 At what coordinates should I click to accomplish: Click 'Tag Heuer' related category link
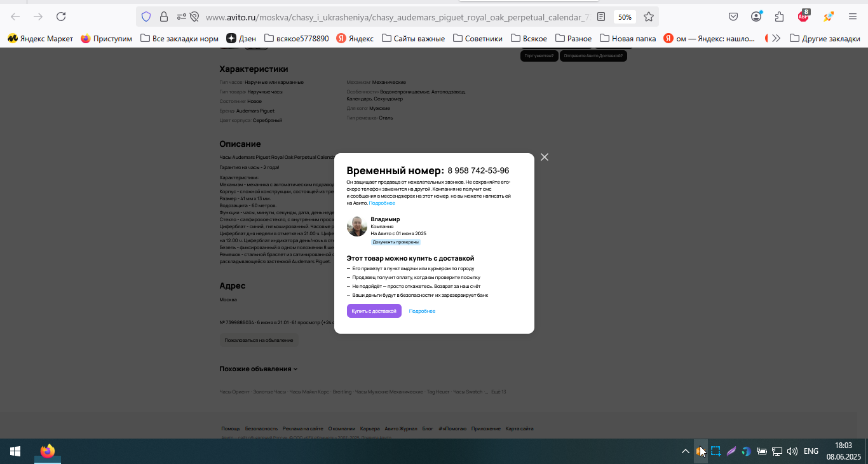click(438, 392)
